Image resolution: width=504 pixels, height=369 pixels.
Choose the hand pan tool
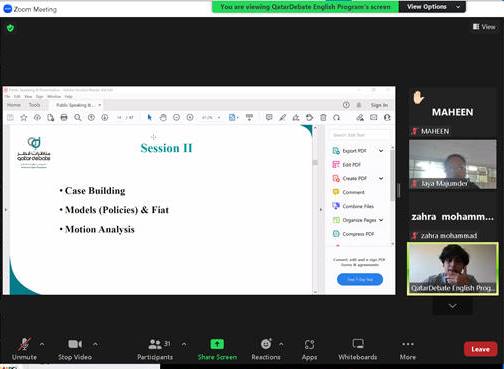click(x=163, y=117)
